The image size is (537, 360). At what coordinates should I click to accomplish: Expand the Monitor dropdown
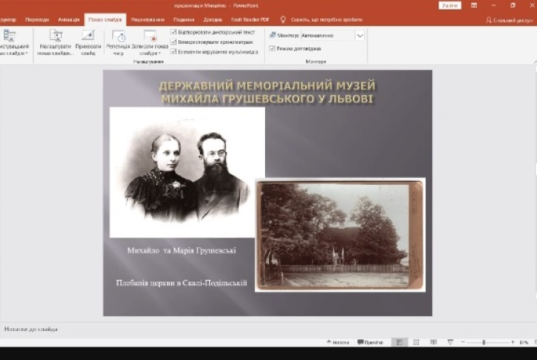point(360,35)
